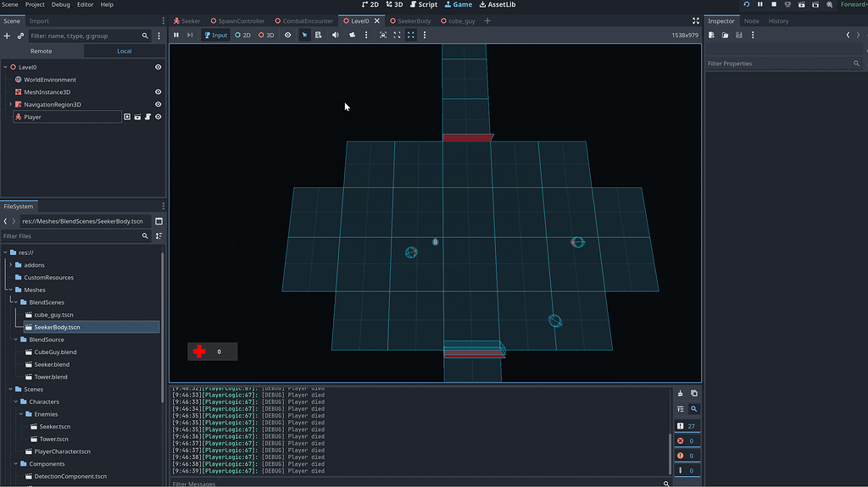The width and height of the screenshot is (868, 487).
Task: Open Player's attached script icon
Action: [x=147, y=117]
